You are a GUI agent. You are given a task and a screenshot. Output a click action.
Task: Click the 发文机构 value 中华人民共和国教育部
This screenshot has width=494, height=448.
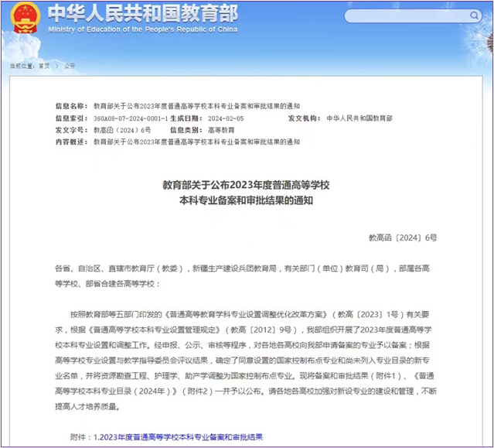click(x=359, y=118)
